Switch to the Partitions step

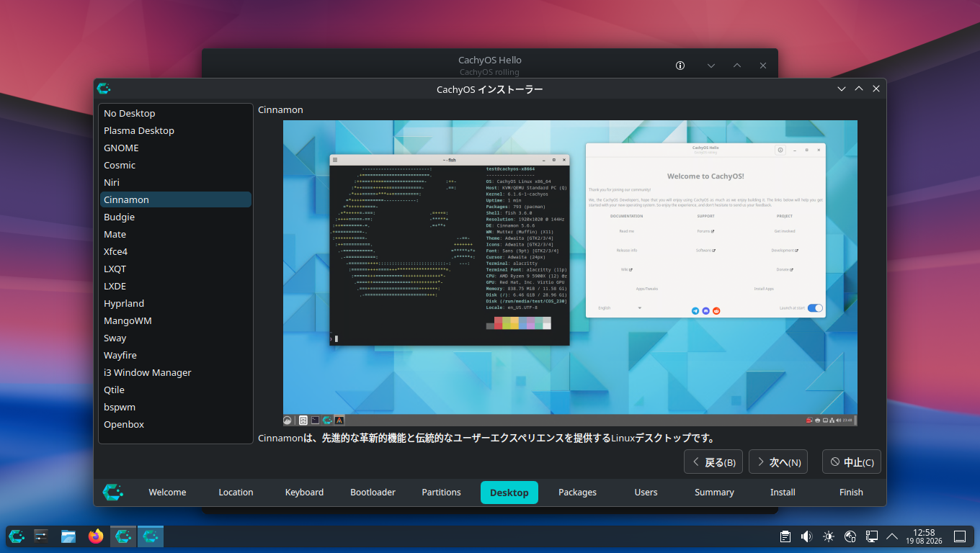[441, 493]
